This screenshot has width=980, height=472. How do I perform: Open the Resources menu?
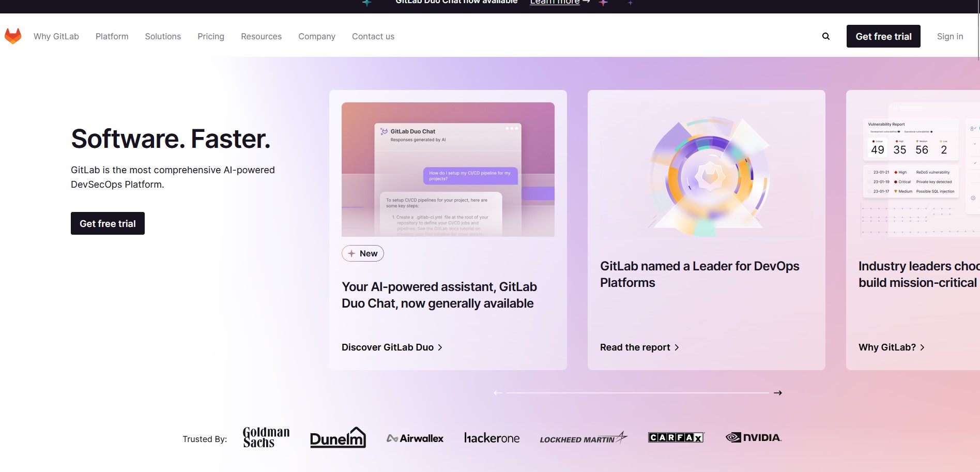[x=262, y=36]
